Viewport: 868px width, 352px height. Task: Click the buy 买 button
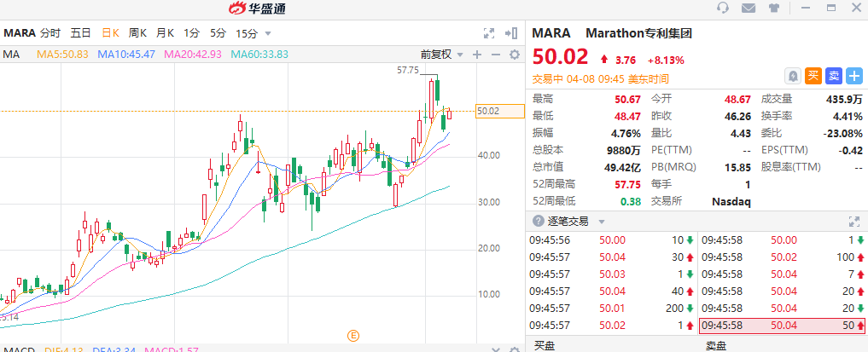tap(813, 76)
